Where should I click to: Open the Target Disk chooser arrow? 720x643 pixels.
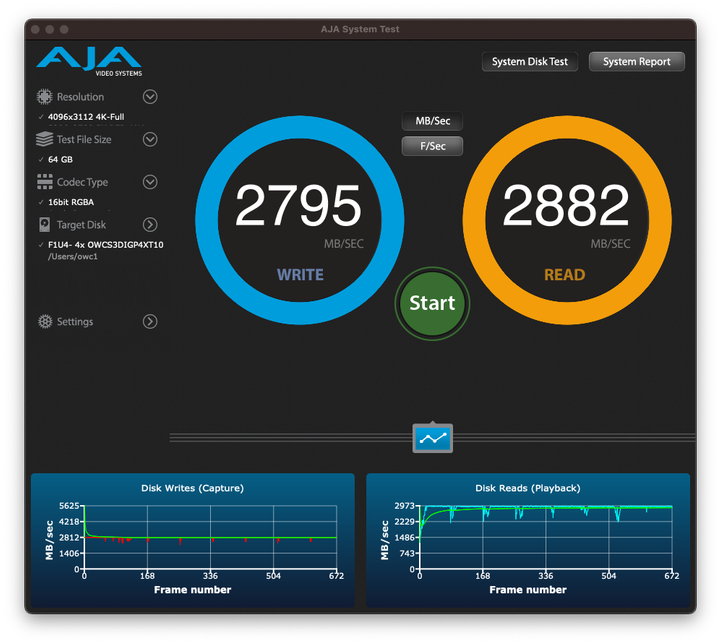coord(150,225)
